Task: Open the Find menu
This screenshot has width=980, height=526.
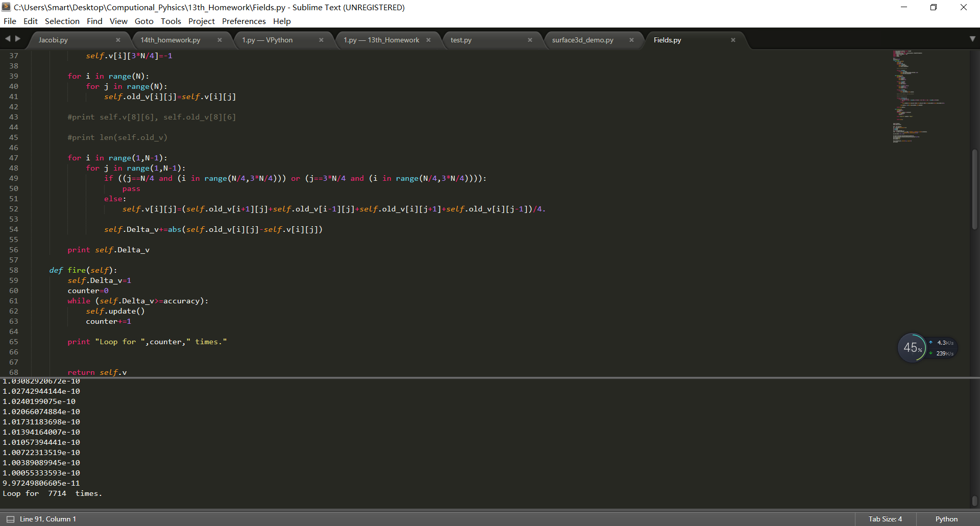Action: tap(94, 21)
